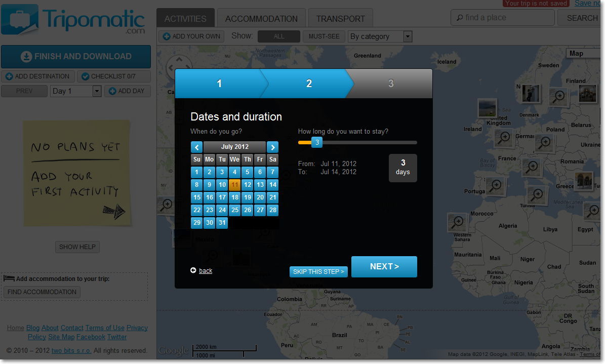Show ALL activities filter

(x=278, y=36)
